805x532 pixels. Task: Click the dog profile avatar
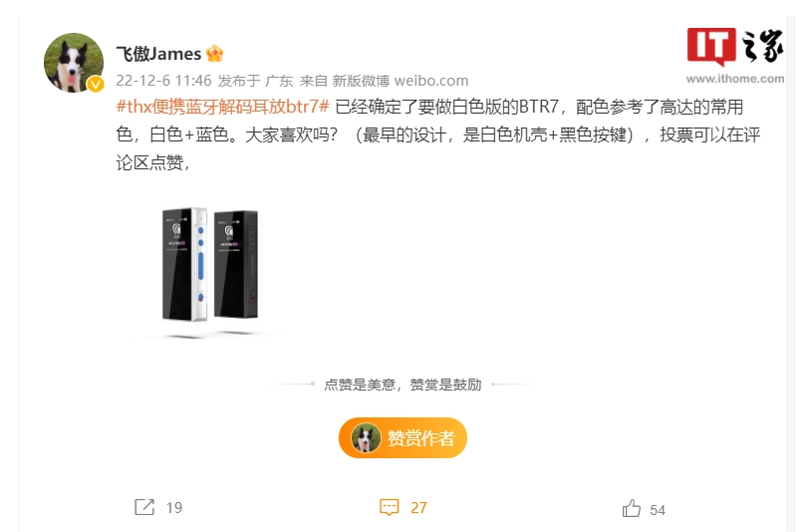[74, 63]
